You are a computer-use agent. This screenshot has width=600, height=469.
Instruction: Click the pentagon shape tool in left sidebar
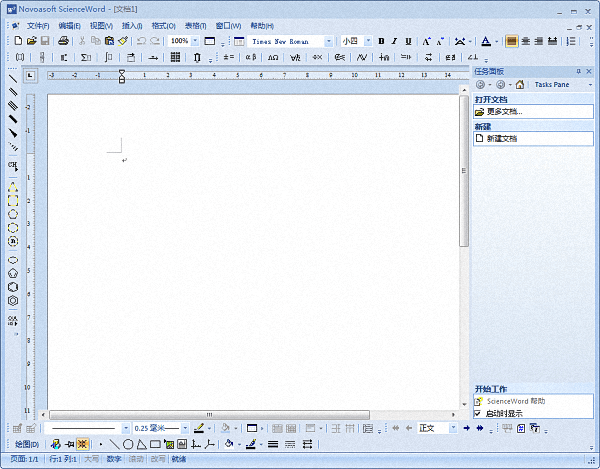13,272
